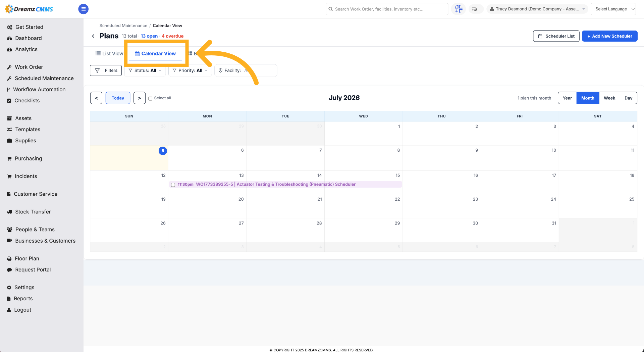Switch calendar to Day view
Screen dimensions: 644x352
628,98
